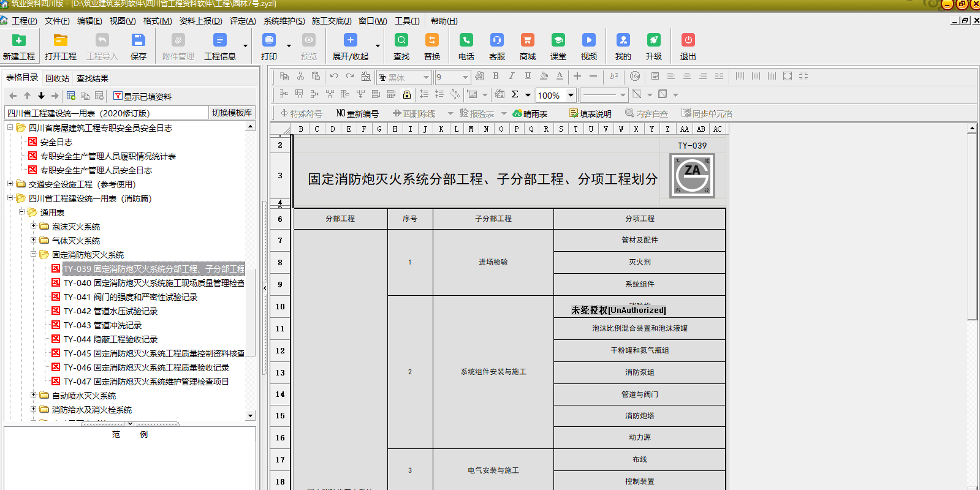Open the zoom 100% dropdown
This screenshot has height=490, width=980.
click(571, 95)
